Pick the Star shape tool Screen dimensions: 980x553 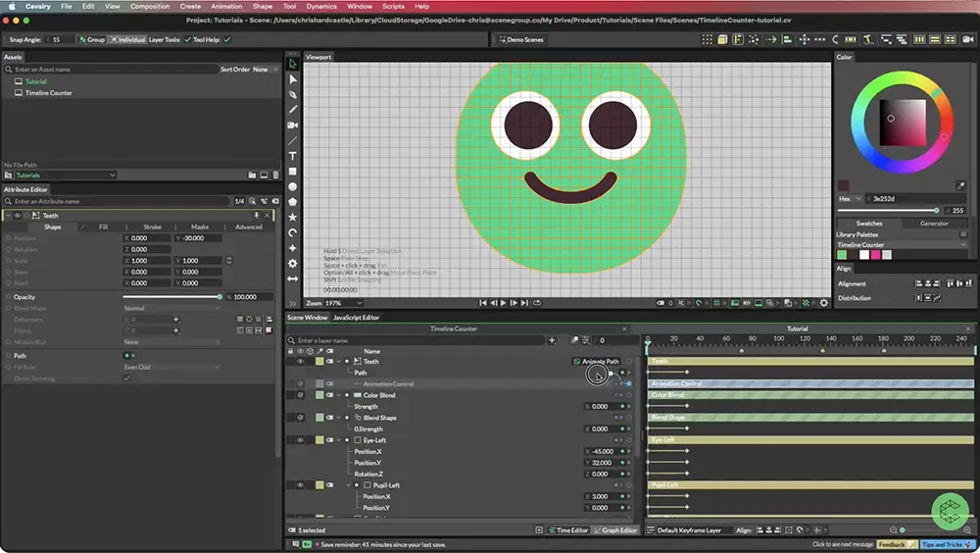point(292,217)
